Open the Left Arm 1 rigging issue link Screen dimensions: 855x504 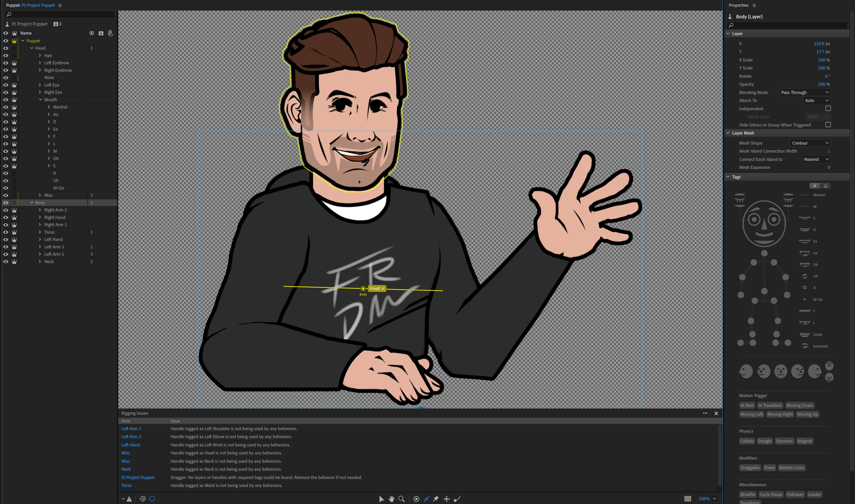point(131,429)
